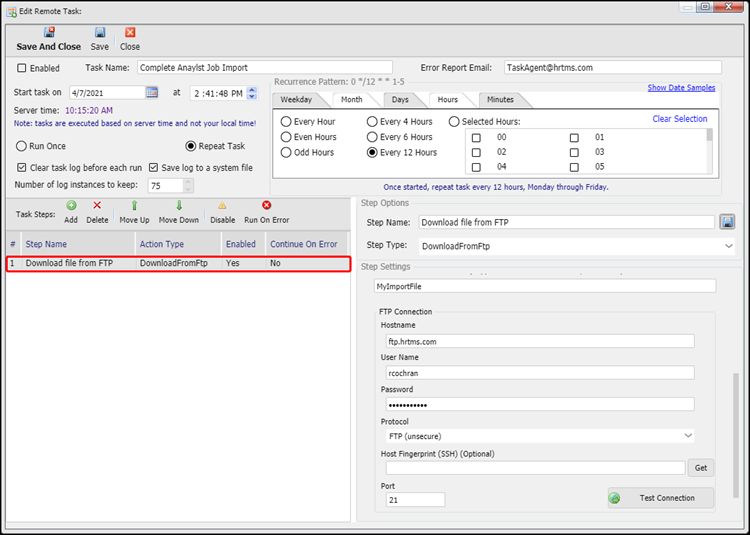Image resolution: width=750 pixels, height=535 pixels.
Task: Click the Step Settings vertical scrollbar
Action: pos(736,435)
